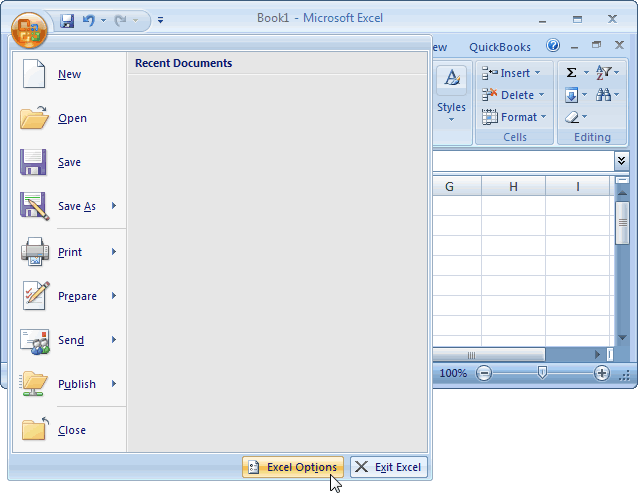
Task: Click the floppy disk Save icon in menu
Action: click(x=33, y=162)
